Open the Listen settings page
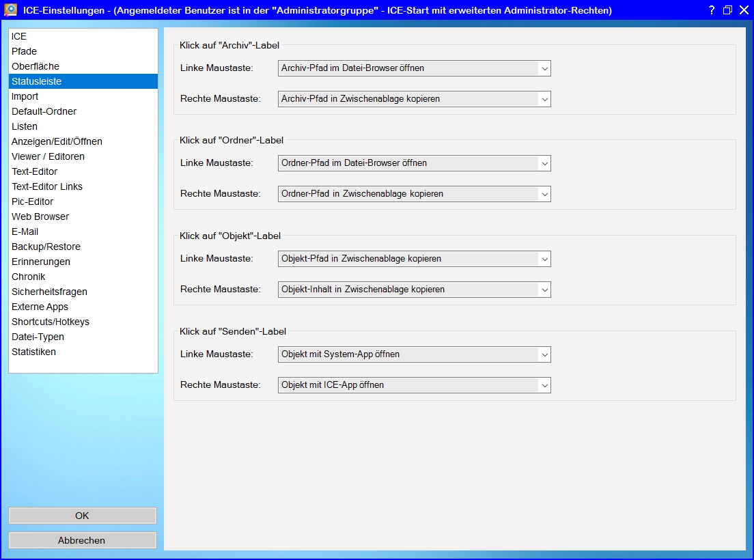Screen dimensions: 754x560 pos(83,126)
